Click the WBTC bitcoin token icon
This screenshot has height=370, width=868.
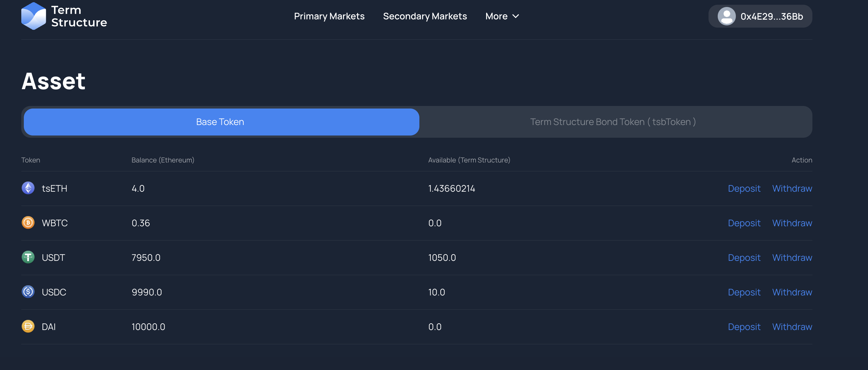point(28,222)
